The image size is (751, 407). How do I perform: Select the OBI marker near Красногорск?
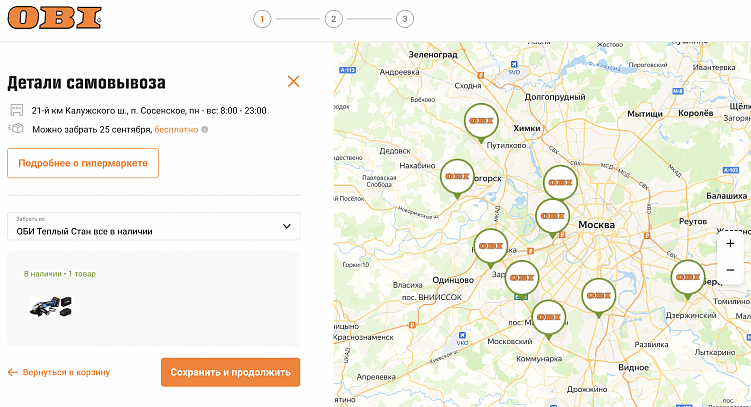click(457, 177)
